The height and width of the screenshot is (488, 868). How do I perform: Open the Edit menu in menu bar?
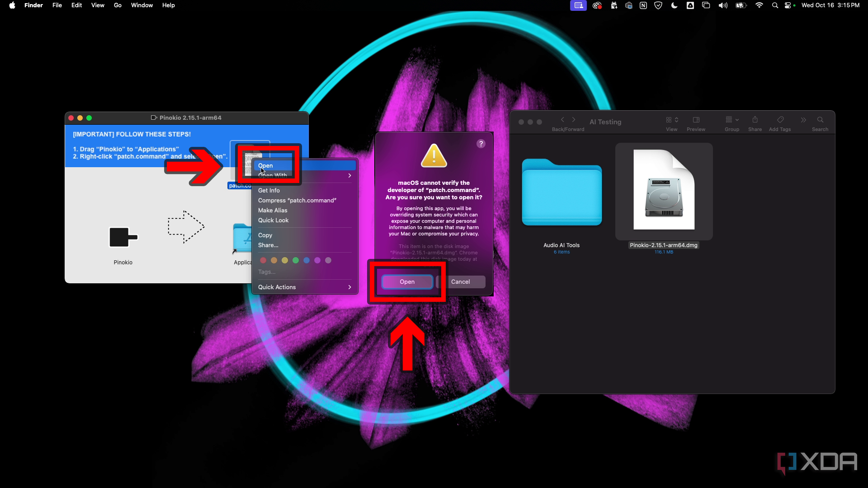coord(76,5)
